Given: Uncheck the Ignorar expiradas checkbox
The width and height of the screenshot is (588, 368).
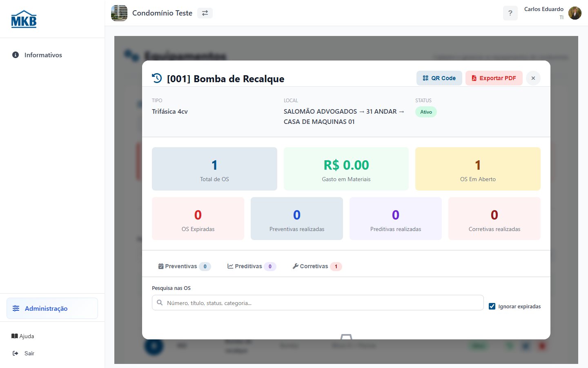Looking at the screenshot, I should 492,306.
